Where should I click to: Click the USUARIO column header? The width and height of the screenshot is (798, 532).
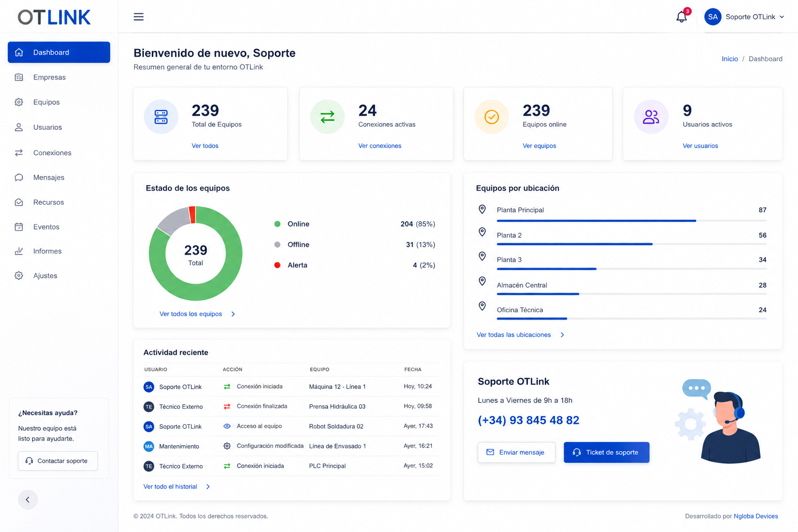click(x=156, y=369)
